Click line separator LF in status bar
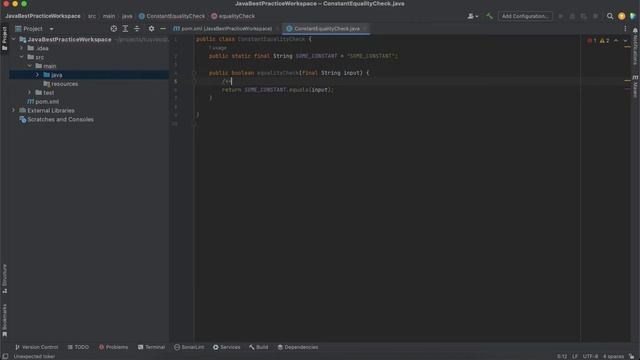This screenshot has width=640, height=360. click(x=575, y=357)
